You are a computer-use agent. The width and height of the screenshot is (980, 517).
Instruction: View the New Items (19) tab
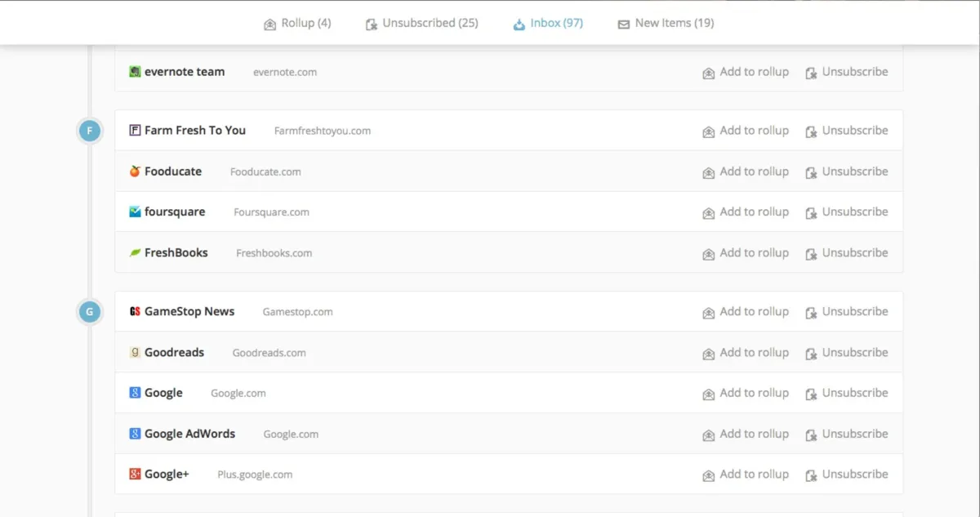coord(666,24)
